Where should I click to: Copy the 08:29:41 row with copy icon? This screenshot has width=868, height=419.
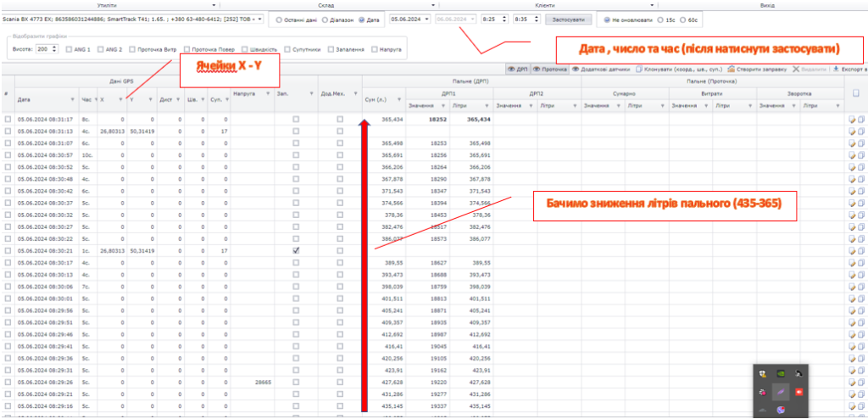pos(860,346)
